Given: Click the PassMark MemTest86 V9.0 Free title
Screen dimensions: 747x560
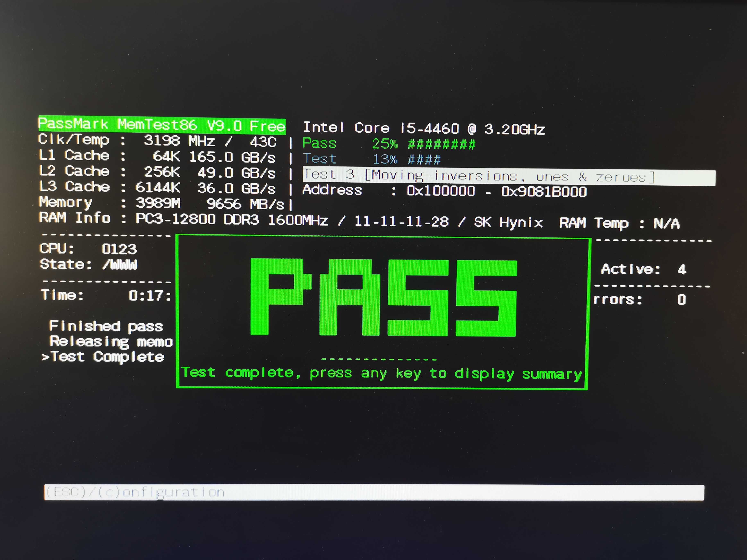Looking at the screenshot, I should pos(162,125).
